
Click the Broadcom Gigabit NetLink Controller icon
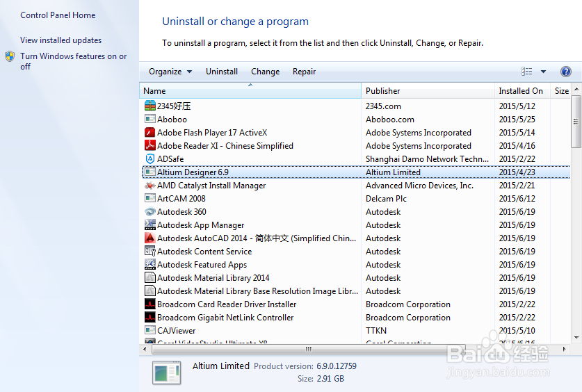tap(150, 318)
